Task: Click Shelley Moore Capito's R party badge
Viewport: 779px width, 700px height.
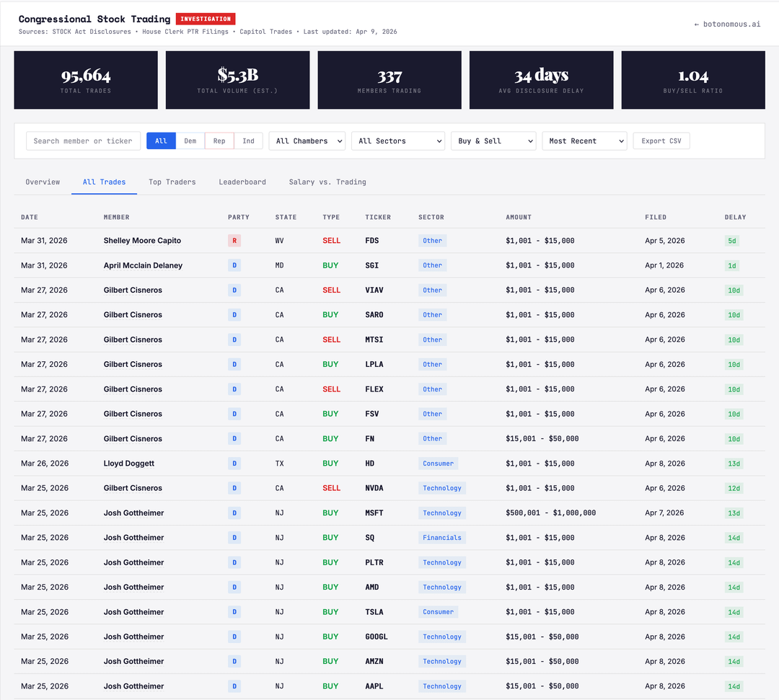Action: pyautogui.click(x=234, y=241)
